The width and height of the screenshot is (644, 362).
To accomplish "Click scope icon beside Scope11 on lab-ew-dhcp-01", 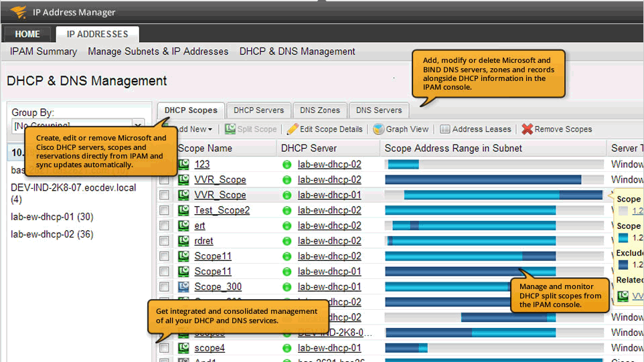I will coord(183,271).
